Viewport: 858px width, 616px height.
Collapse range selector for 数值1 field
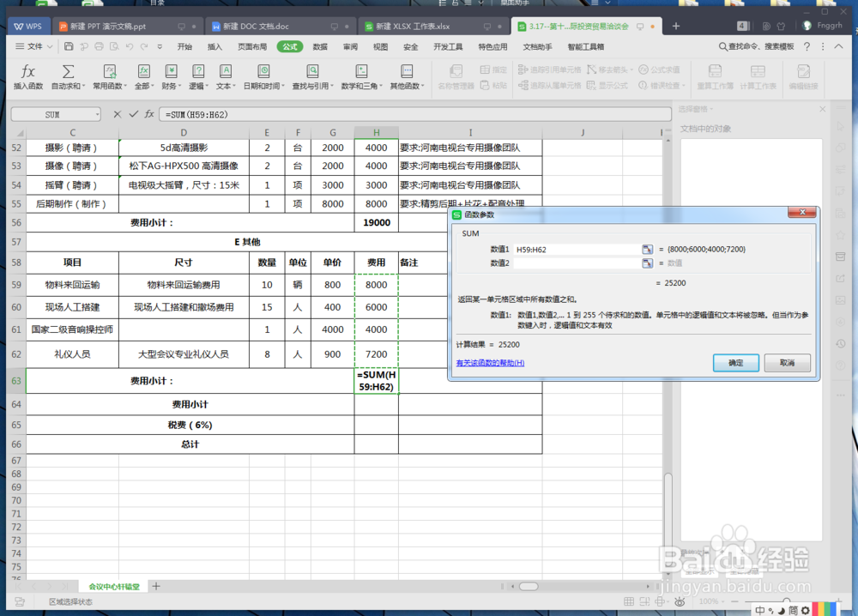pos(647,250)
